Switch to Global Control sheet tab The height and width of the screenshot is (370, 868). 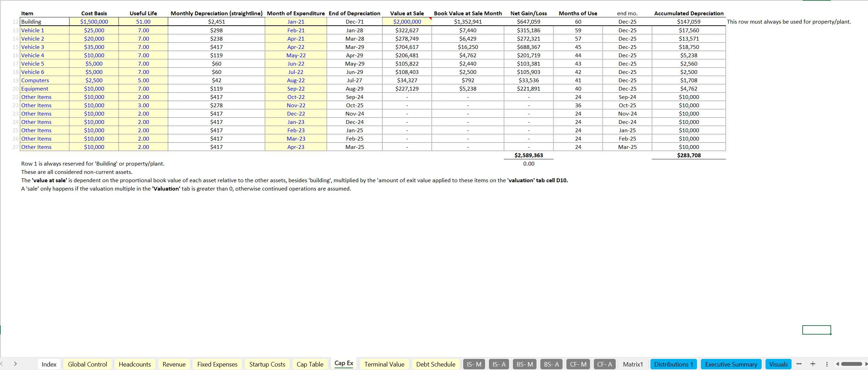point(87,364)
